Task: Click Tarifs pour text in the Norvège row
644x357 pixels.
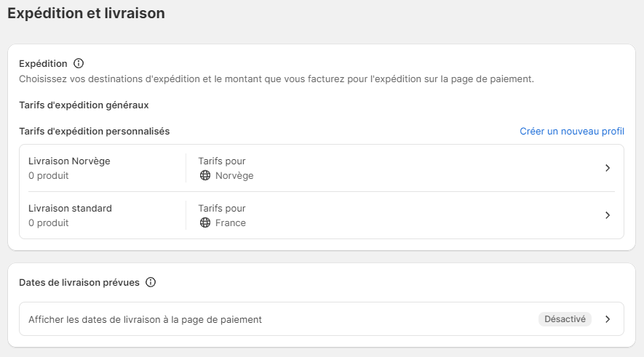Action: [221, 161]
